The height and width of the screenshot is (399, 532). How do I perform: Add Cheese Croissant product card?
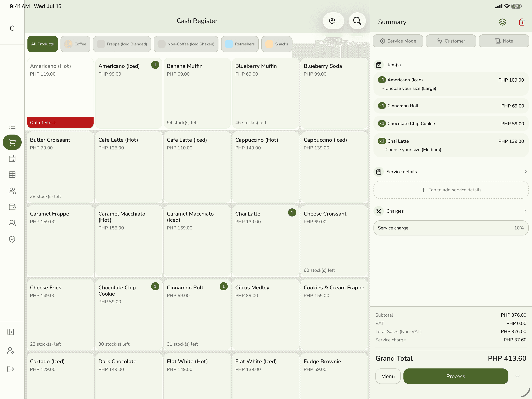(334, 241)
